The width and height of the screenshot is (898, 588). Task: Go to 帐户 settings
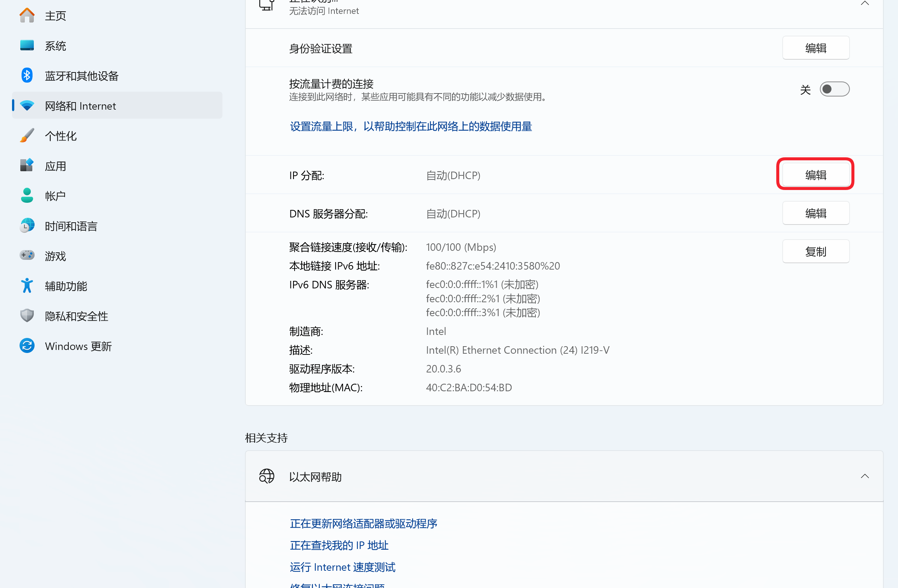[55, 195]
